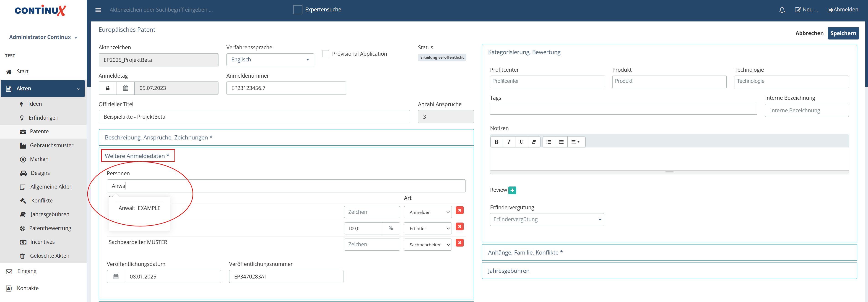Viewport: 868px width, 302px height.
Task: Click the hamburger menu icon
Action: pos(98,10)
